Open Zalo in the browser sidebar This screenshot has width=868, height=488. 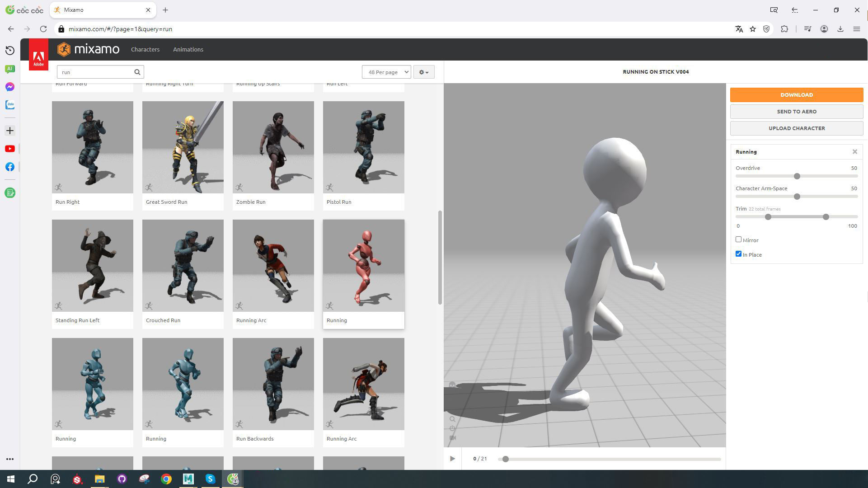pos(10,105)
